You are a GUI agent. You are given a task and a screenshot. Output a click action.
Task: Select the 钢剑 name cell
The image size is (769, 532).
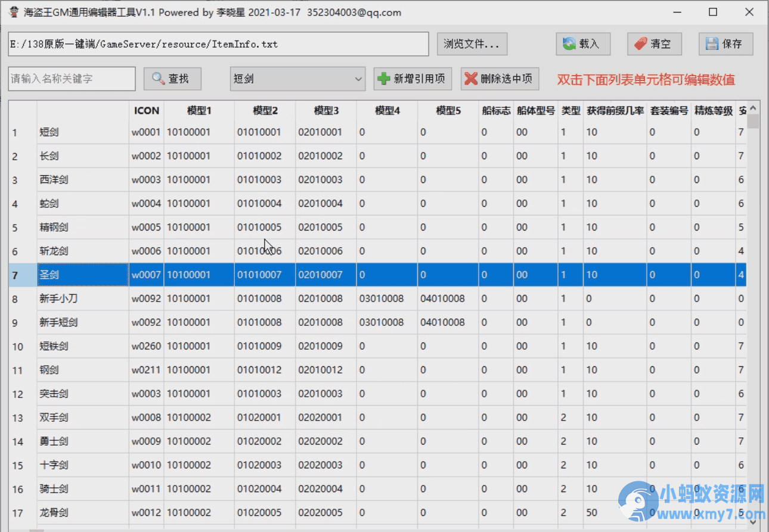coord(83,370)
